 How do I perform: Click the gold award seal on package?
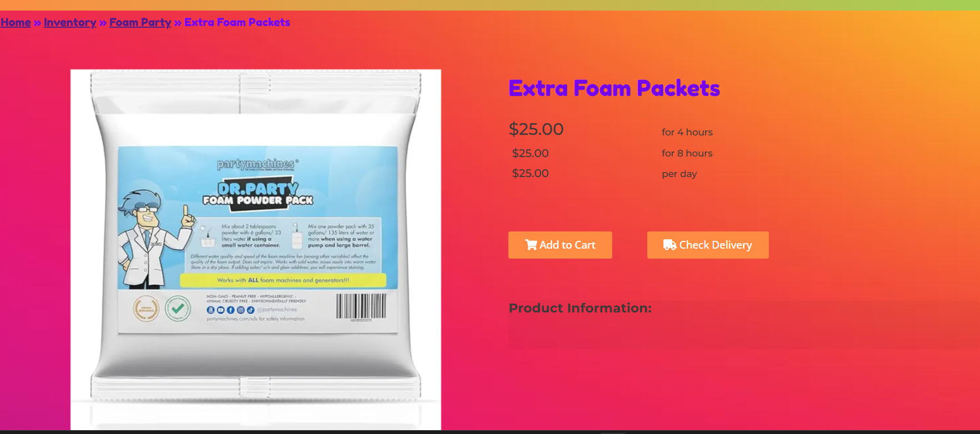click(x=146, y=309)
